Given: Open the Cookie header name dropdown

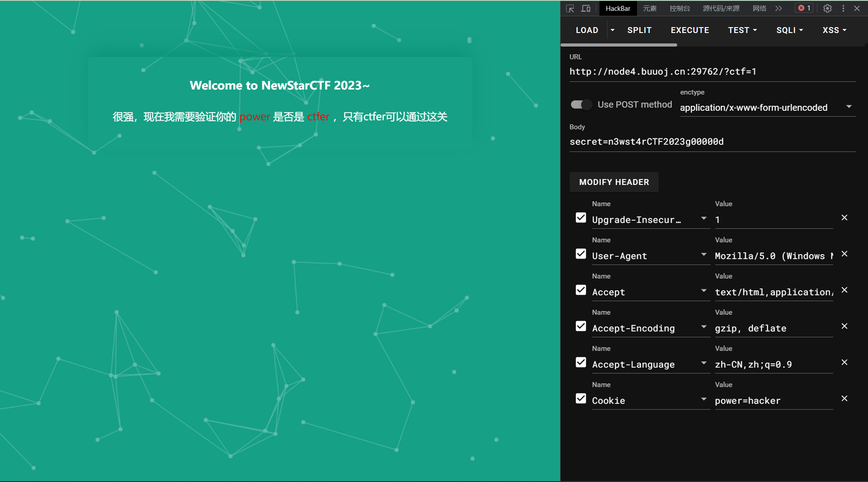Looking at the screenshot, I should click(x=703, y=399).
